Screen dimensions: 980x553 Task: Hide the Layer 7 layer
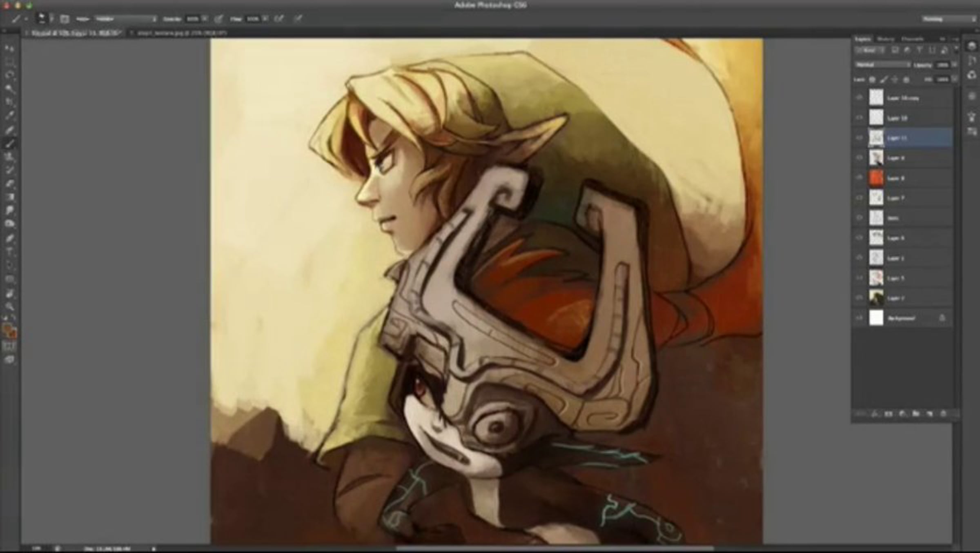point(860,198)
